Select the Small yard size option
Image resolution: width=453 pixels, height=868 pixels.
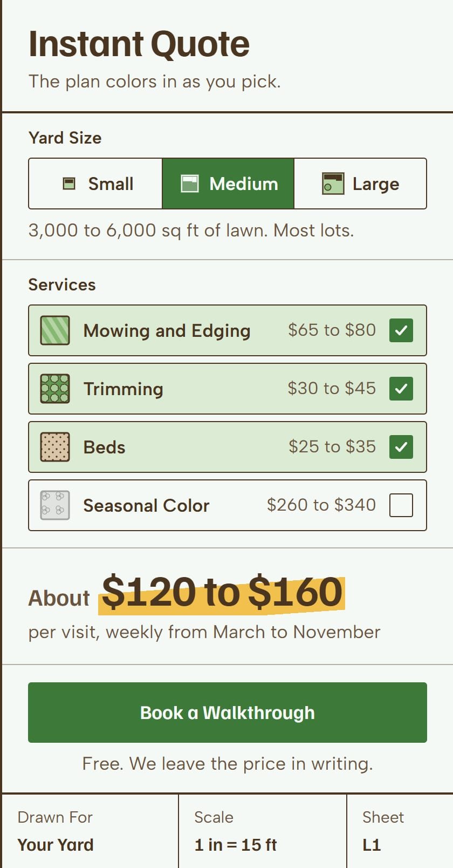click(95, 184)
